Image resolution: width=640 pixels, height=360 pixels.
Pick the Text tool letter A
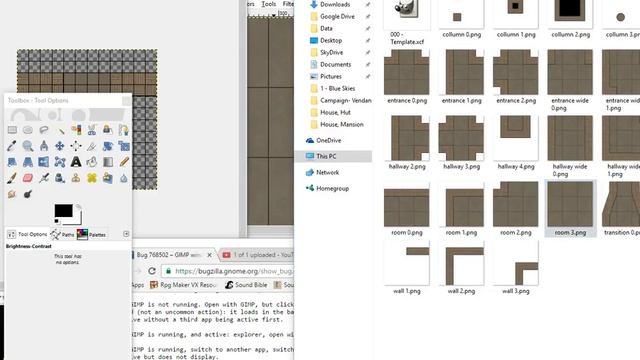pos(76,162)
